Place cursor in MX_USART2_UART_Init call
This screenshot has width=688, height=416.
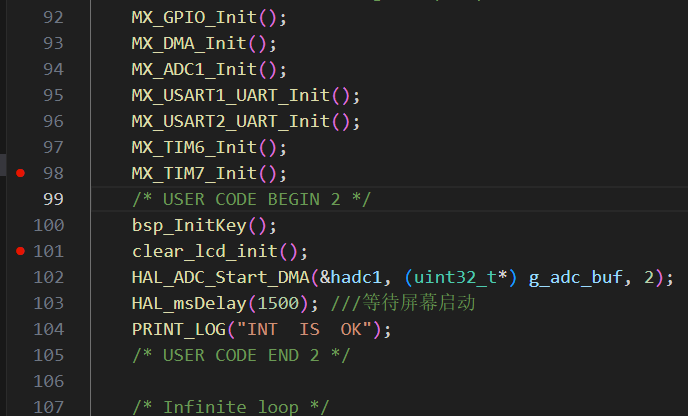tap(246, 122)
